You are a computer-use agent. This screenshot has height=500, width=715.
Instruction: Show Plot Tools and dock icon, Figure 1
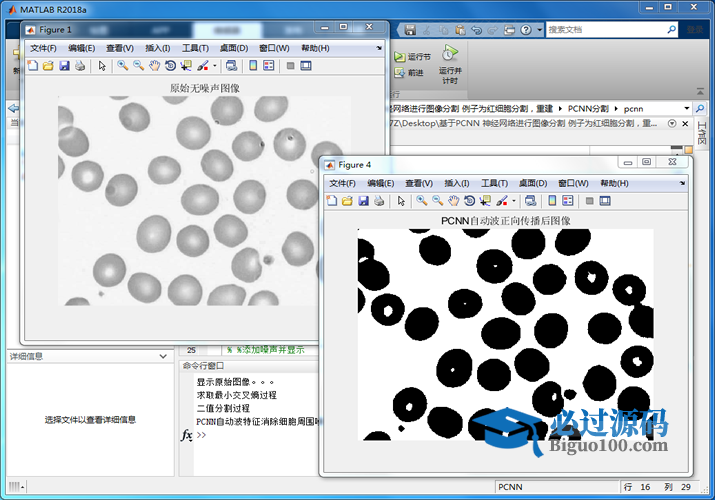click(x=306, y=66)
